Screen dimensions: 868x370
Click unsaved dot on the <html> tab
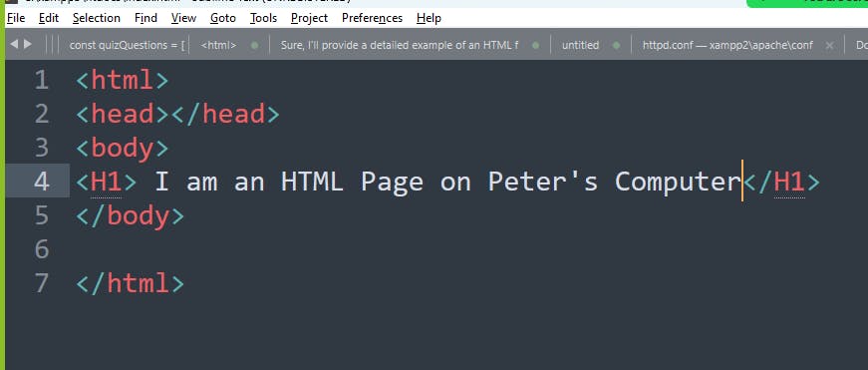[254, 46]
